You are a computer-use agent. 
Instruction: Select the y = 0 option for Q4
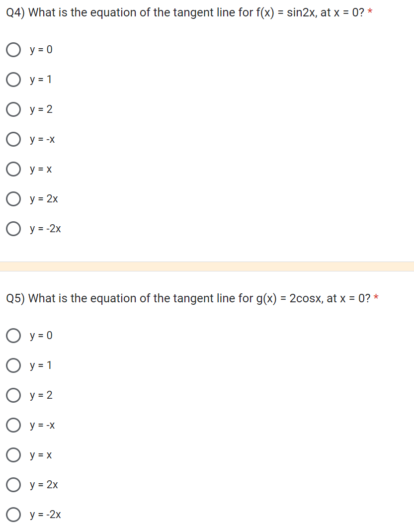tap(13, 50)
